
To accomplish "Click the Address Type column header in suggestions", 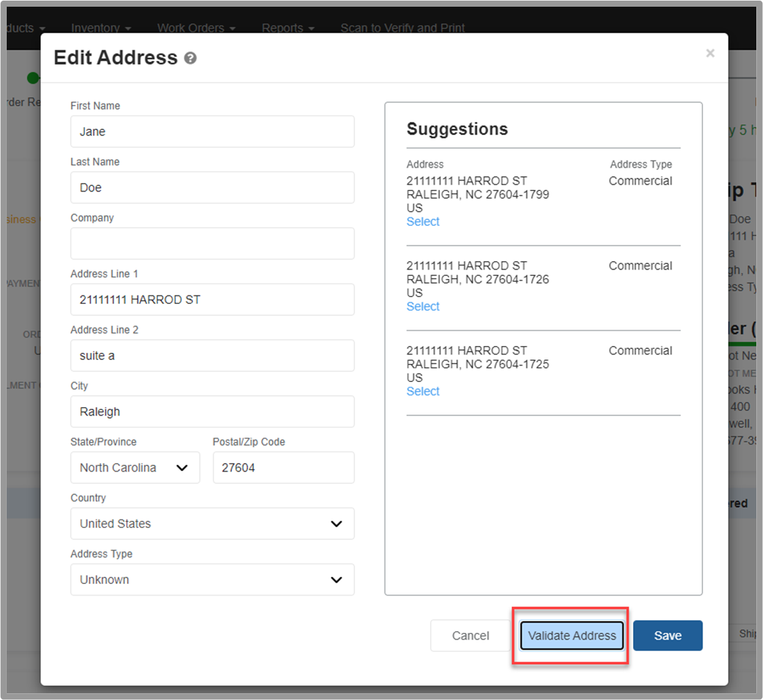I will 641,164.
